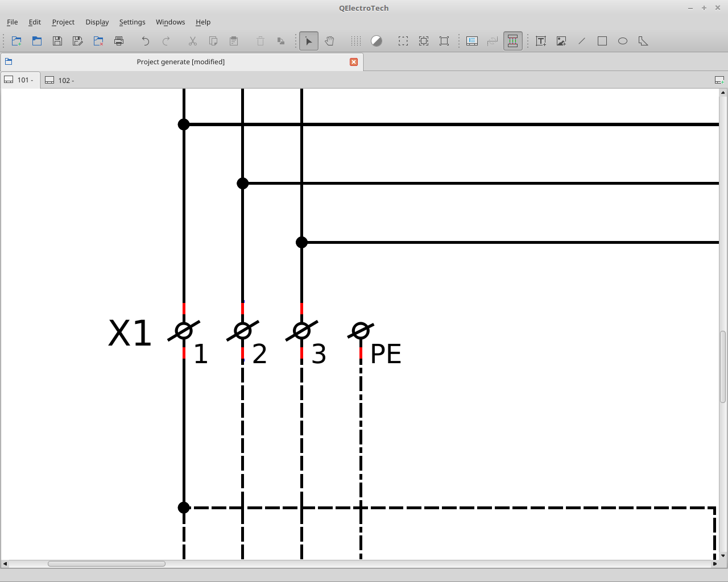Toggle the selection mode arrow tool
This screenshot has height=582, width=728.
[x=309, y=41]
